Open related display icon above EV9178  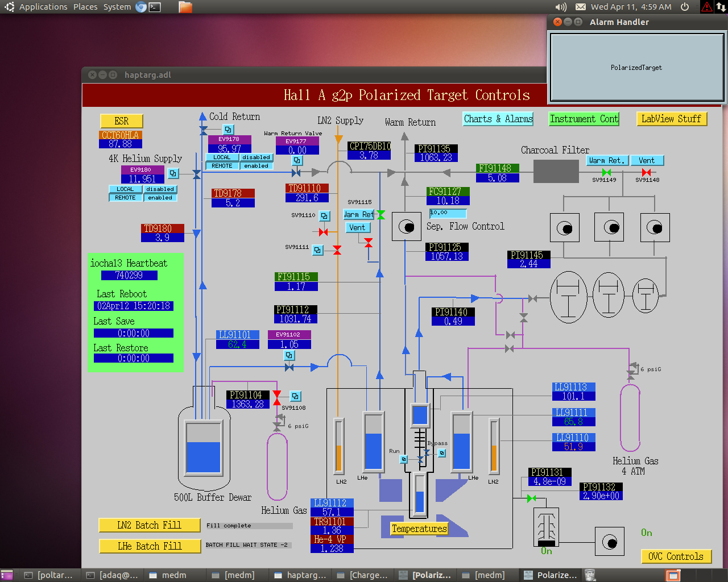point(228,130)
